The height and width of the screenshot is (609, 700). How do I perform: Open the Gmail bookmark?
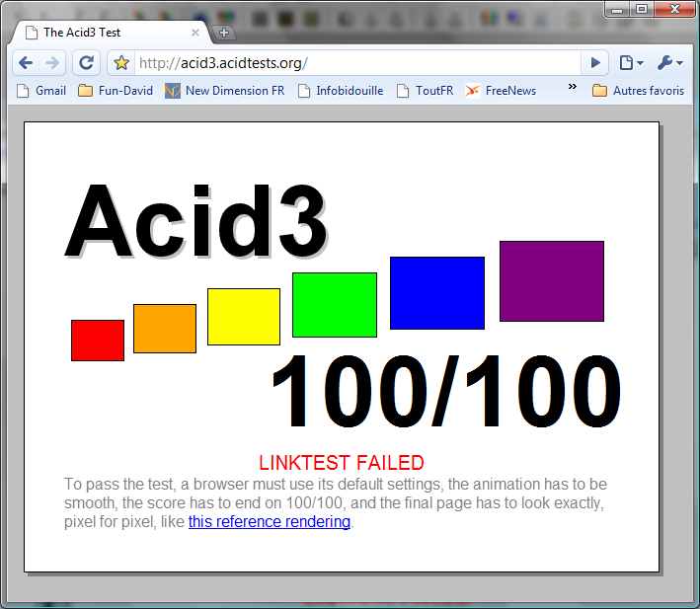[x=41, y=91]
